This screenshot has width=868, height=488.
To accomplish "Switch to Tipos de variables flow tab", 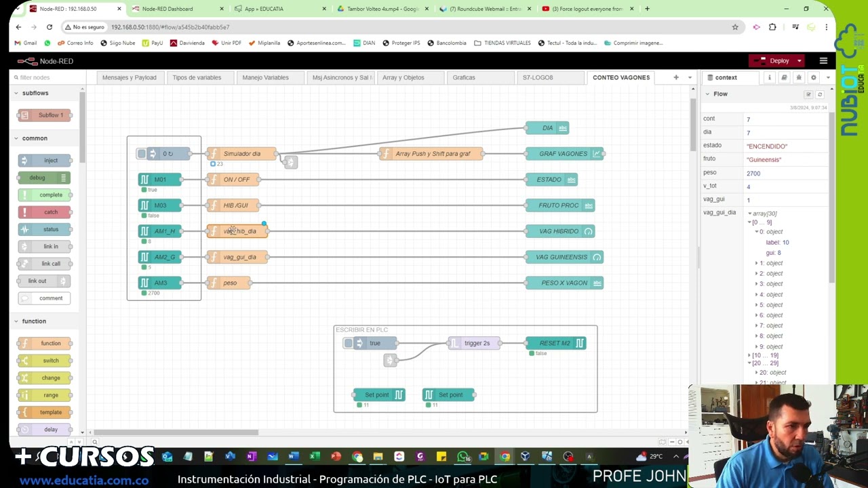I will point(197,77).
